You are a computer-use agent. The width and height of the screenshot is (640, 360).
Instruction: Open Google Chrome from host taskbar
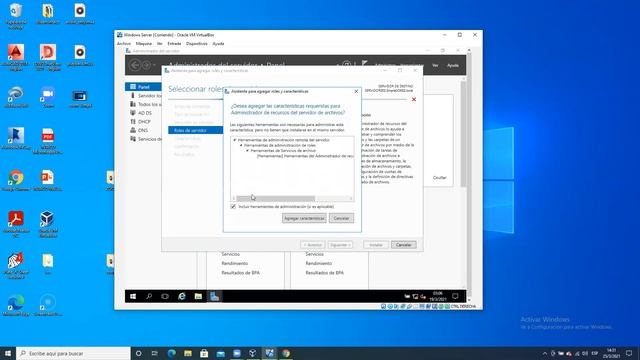(x=286, y=353)
